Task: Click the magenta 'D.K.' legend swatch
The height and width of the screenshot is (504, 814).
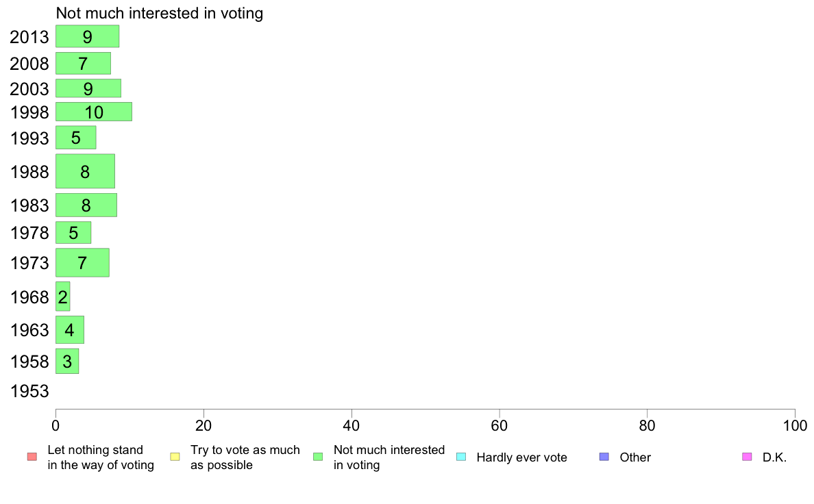Action: [747, 457]
